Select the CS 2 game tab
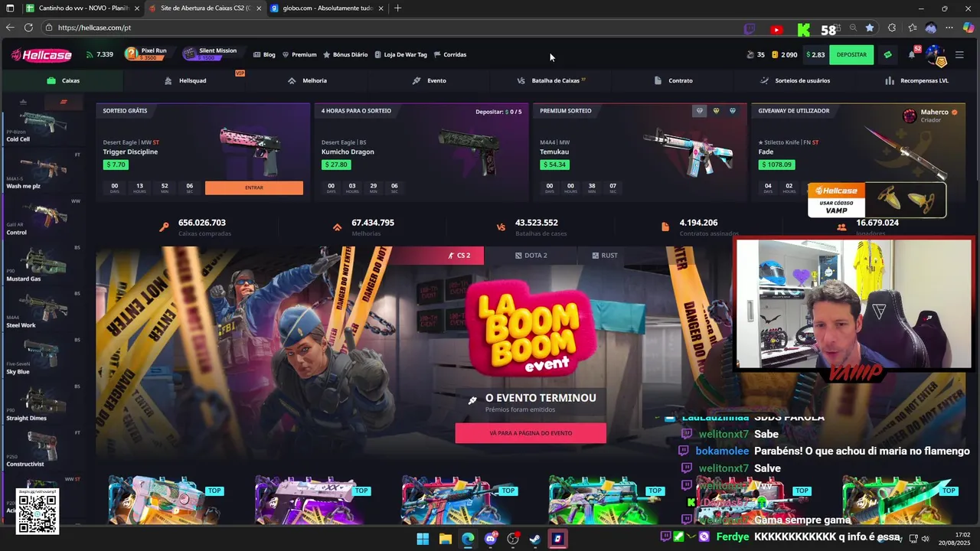 point(460,256)
